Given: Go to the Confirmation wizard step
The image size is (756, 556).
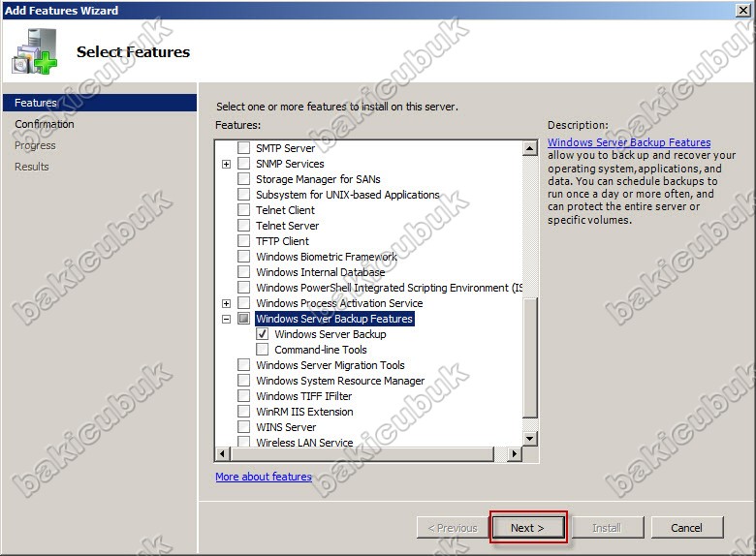Looking at the screenshot, I should [x=45, y=124].
